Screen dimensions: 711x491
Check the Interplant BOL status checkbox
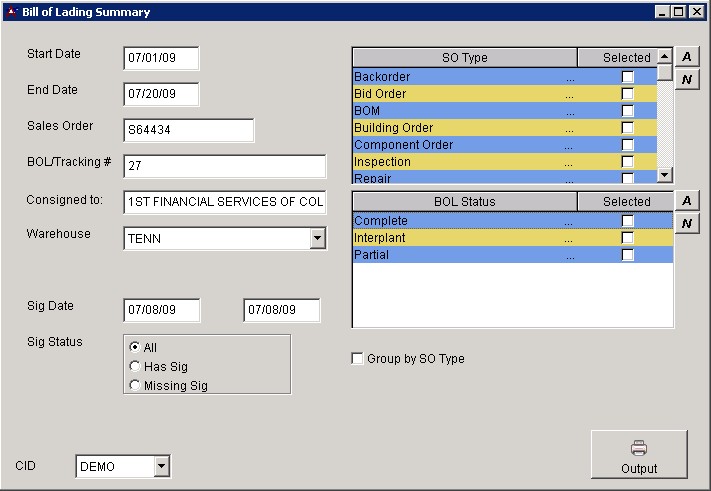coord(627,238)
